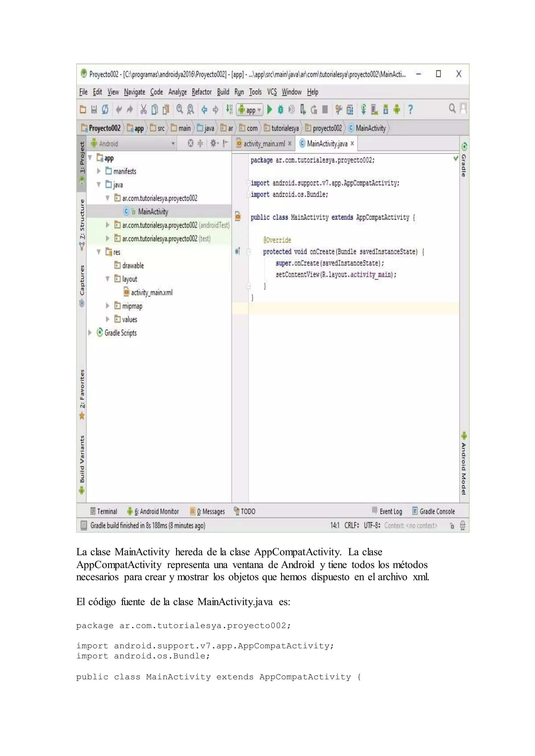This screenshot has width=535, height=756.
Task: Open the Messages tool window
Action: tap(207, 511)
